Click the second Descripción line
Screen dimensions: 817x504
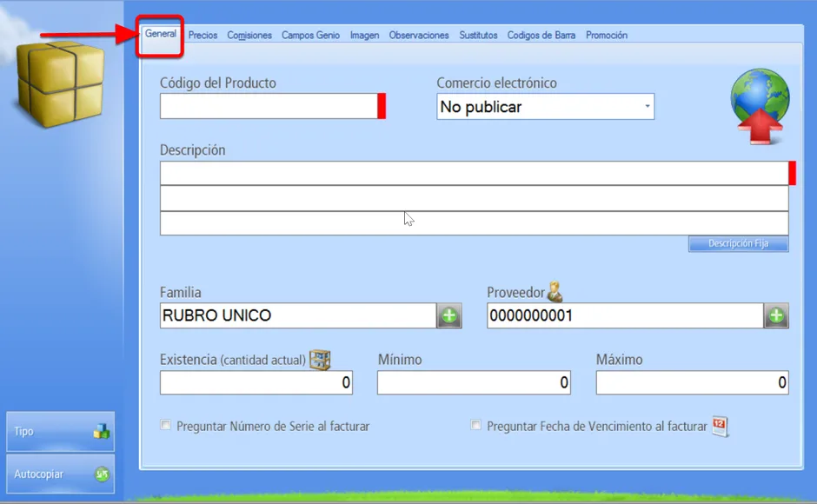[475, 198]
